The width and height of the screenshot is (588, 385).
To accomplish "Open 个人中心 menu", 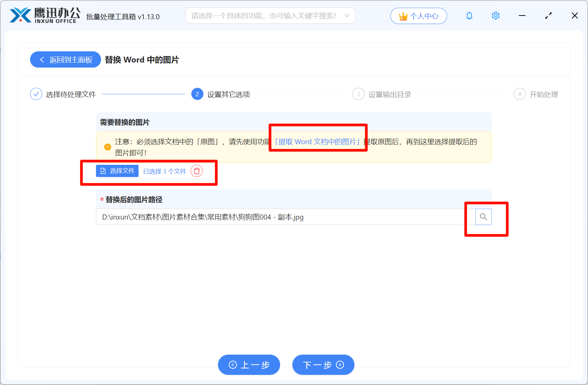I will [418, 16].
